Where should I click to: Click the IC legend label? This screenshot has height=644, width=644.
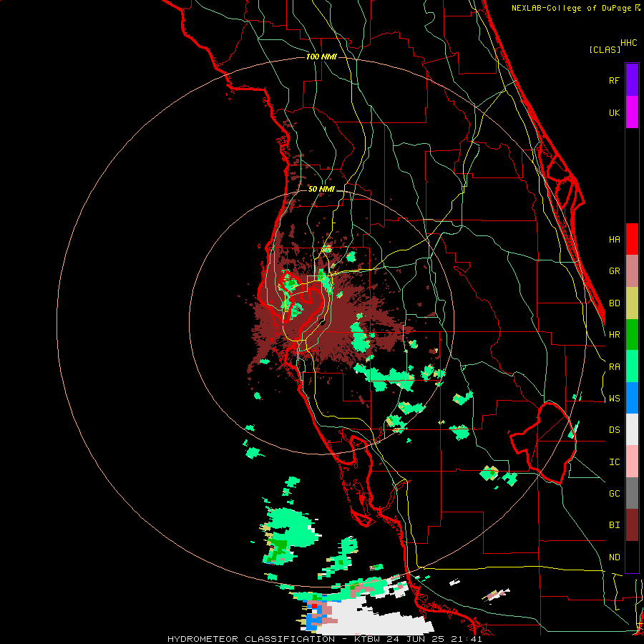[614, 462]
